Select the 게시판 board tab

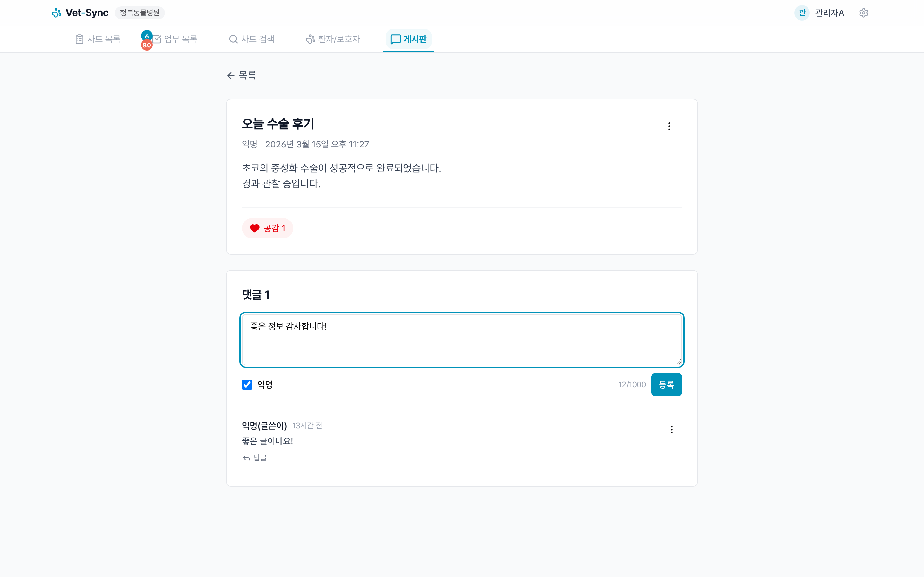(408, 39)
